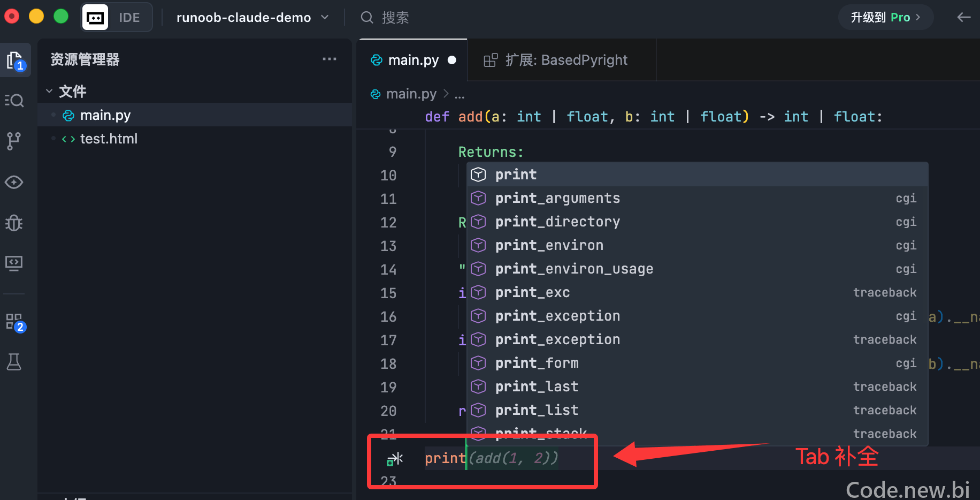
Task: Open the Explorer files icon in activity bar
Action: pyautogui.click(x=15, y=60)
